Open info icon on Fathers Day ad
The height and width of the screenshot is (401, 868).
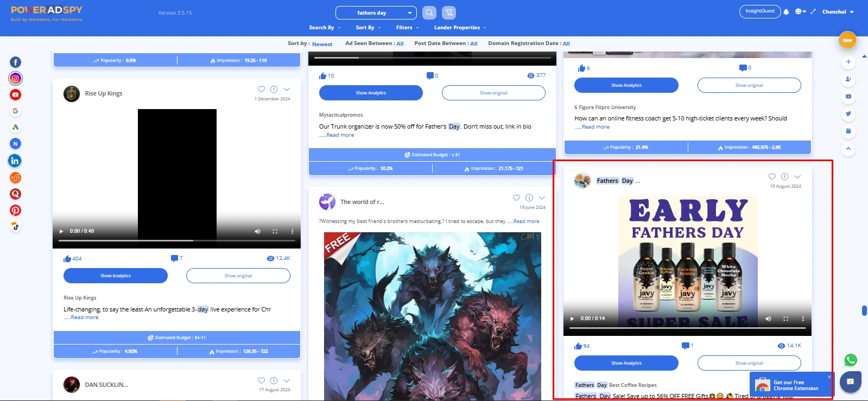(x=784, y=176)
